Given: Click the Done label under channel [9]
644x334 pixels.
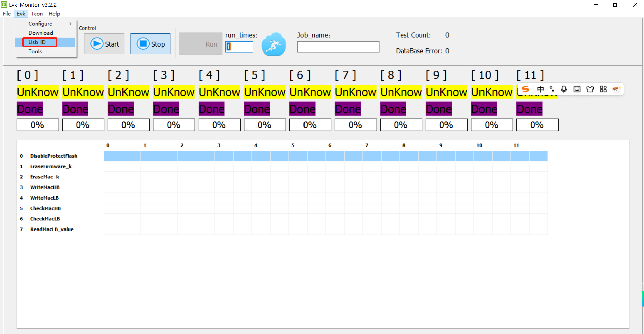Looking at the screenshot, I should [439, 109].
